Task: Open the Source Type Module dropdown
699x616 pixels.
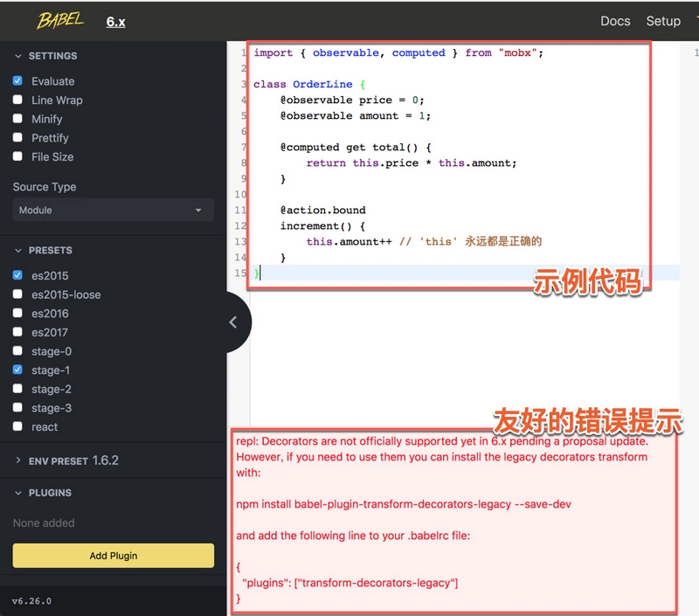Action: [x=114, y=210]
